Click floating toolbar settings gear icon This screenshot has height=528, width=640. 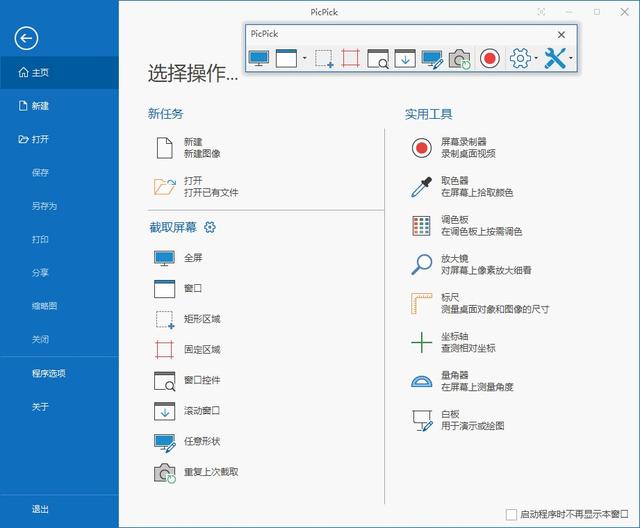pos(520,58)
